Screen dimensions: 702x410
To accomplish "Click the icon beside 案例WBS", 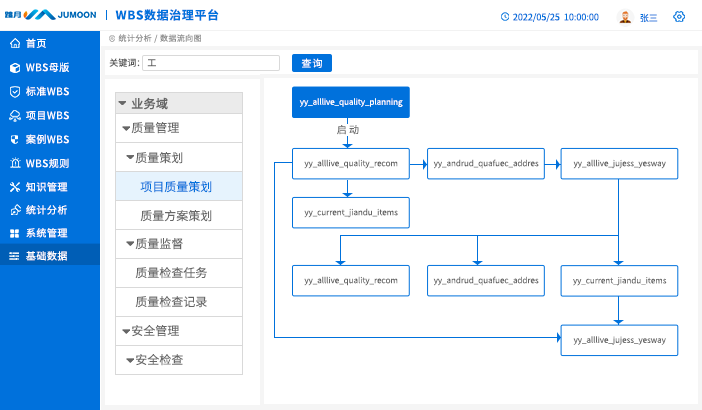I will [x=15, y=140].
